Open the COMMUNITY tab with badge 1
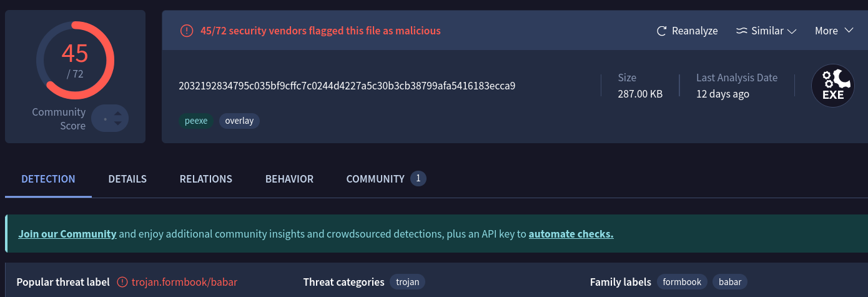The width and height of the screenshot is (868, 297). pos(386,179)
